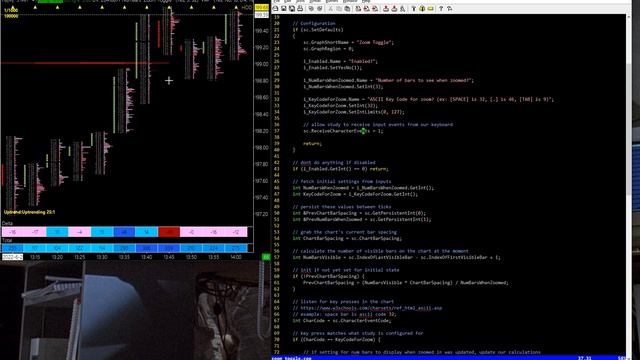Click the 199.00 price on chart scale
This screenshot has width=640, height=360.
262,64
